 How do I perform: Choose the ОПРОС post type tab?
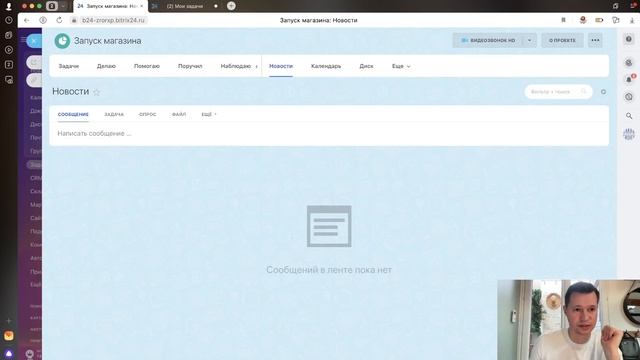point(147,114)
